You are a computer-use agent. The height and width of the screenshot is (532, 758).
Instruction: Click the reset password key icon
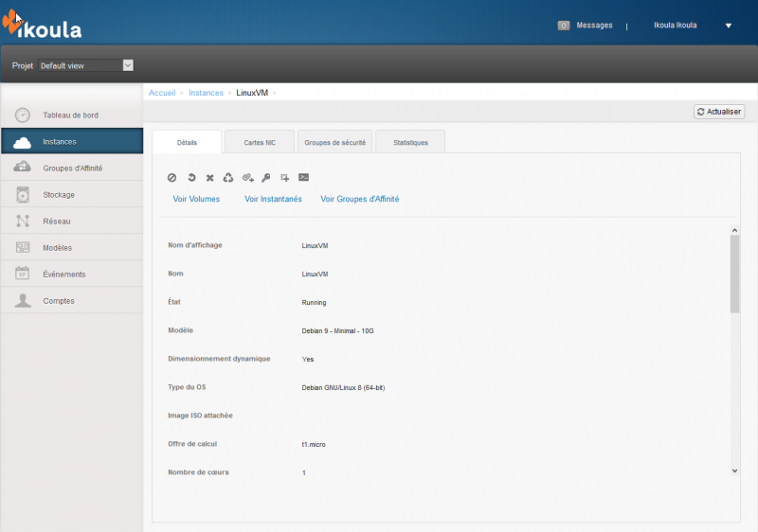tap(266, 178)
